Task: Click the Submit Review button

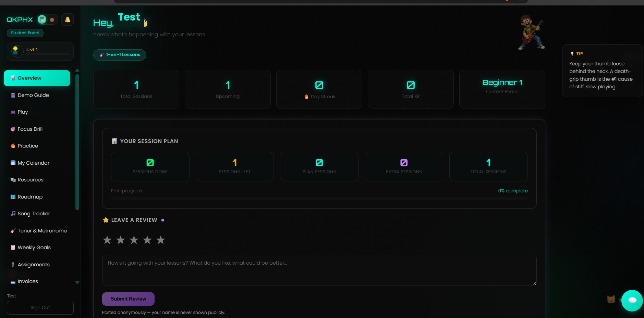Action: point(128,299)
